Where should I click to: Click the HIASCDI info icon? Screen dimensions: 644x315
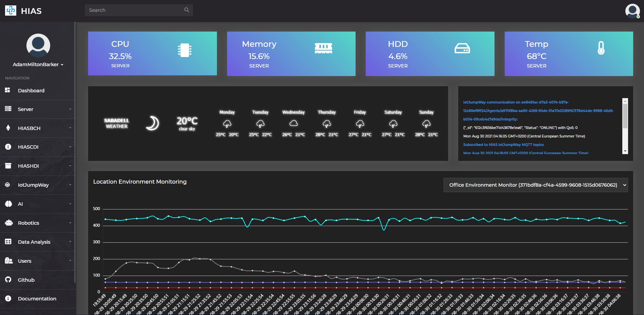click(x=8, y=147)
